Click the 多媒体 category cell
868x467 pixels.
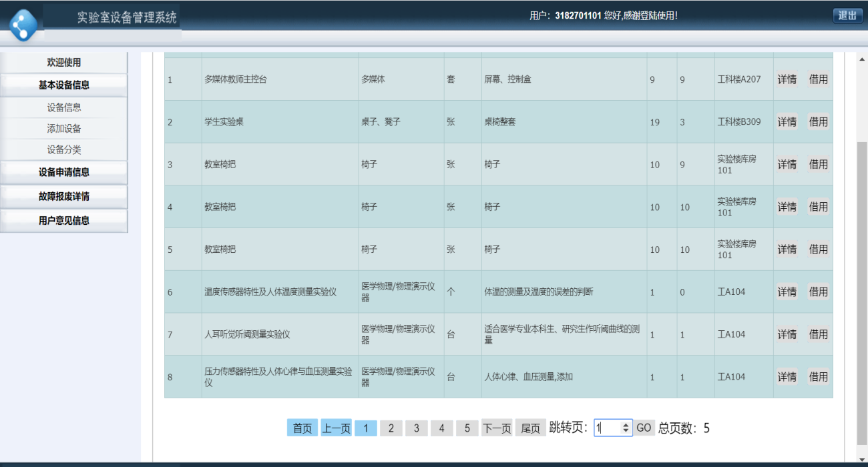click(x=401, y=79)
